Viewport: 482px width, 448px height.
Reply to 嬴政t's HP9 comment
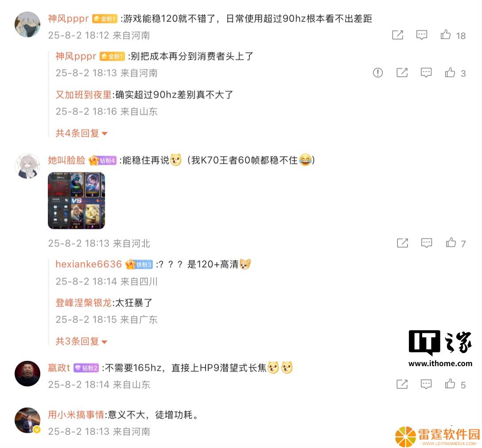pos(426,384)
